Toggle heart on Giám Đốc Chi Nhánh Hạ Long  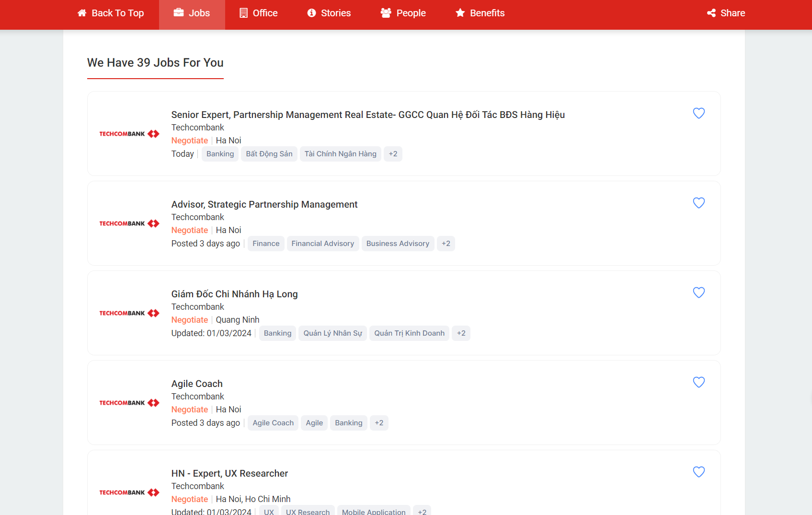(x=699, y=293)
